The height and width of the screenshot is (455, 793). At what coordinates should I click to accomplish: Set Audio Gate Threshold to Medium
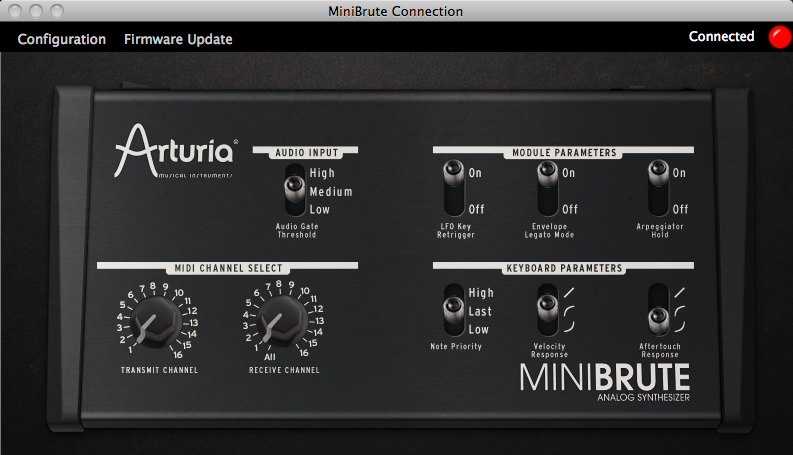tap(331, 192)
